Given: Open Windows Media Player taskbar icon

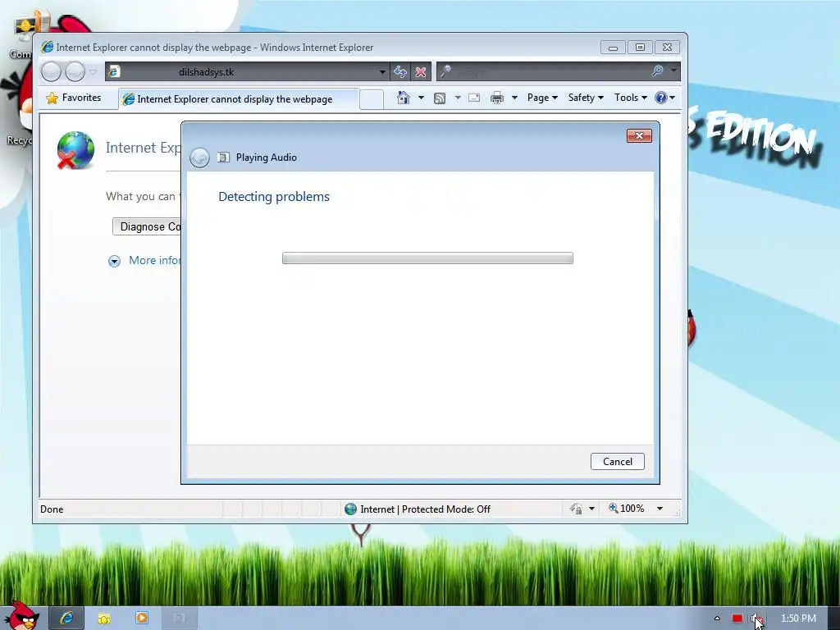Looking at the screenshot, I should 141,619.
